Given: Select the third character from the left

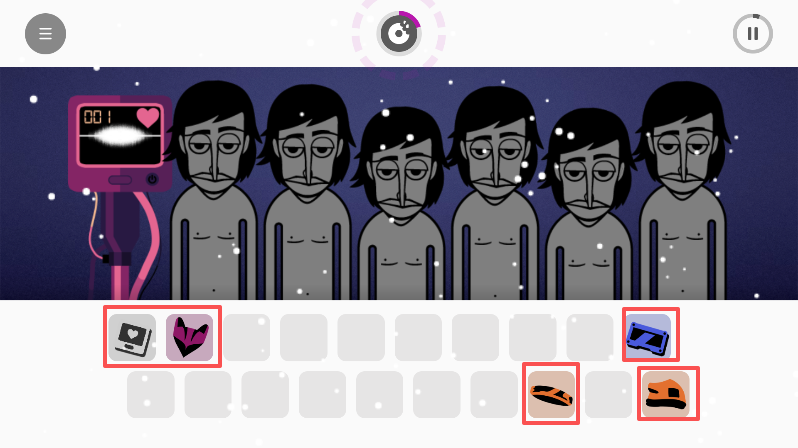Looking at the screenshot, I should 401,203.
